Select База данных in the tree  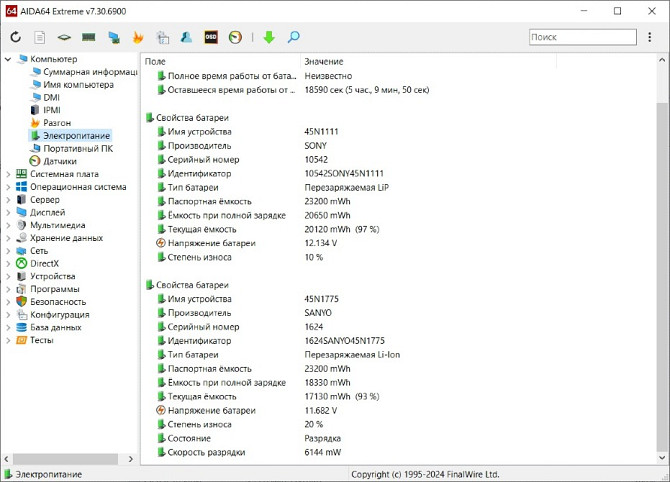coord(56,327)
